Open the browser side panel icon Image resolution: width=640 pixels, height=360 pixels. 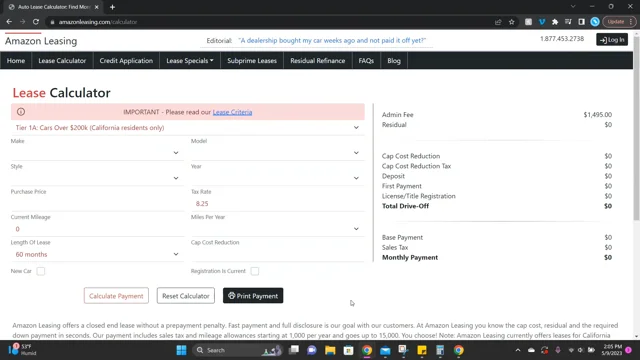pos(581,22)
